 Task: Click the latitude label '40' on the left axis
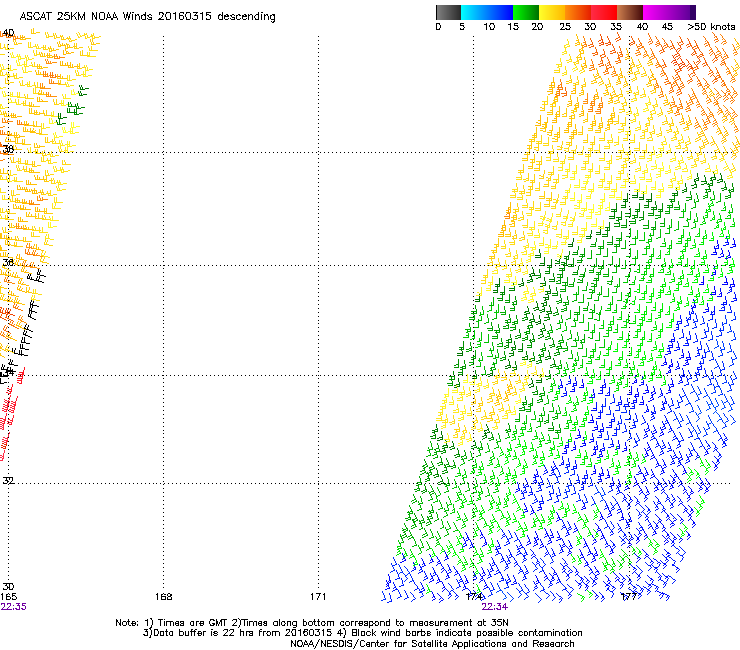tap(8, 33)
